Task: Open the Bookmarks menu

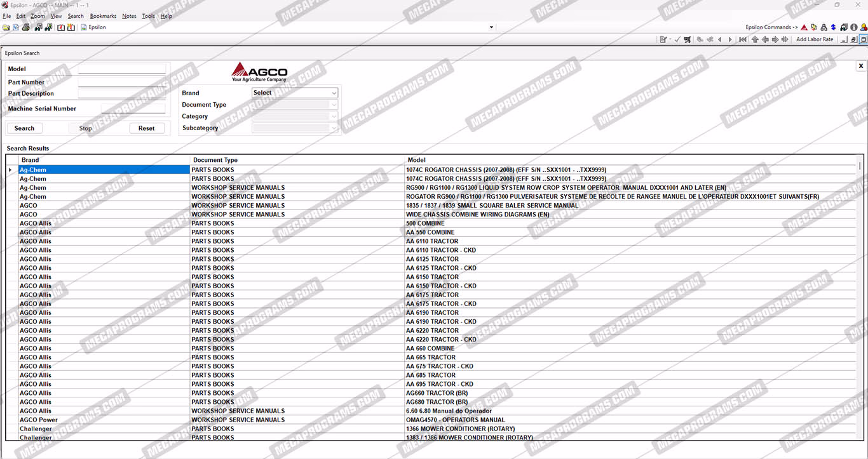Action: [x=103, y=16]
